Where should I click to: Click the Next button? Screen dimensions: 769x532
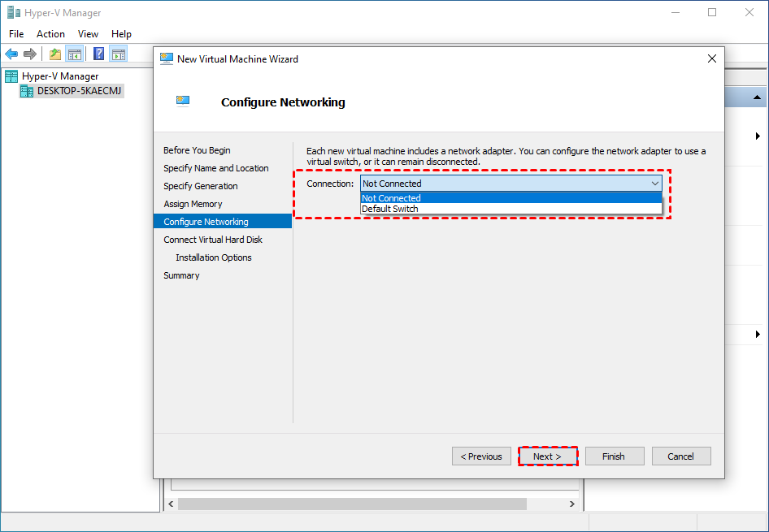(x=547, y=456)
